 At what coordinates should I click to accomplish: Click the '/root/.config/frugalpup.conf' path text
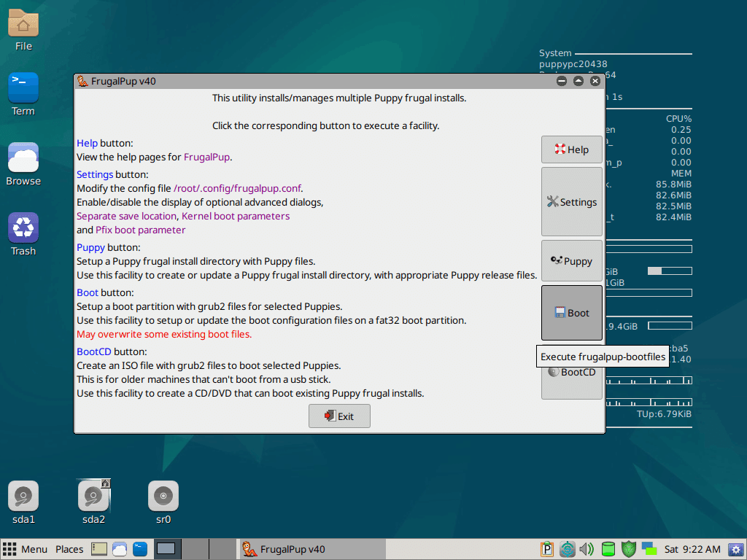point(237,189)
